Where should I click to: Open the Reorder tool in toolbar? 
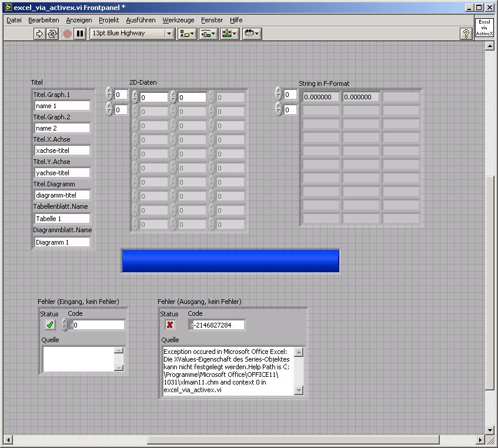pos(252,34)
